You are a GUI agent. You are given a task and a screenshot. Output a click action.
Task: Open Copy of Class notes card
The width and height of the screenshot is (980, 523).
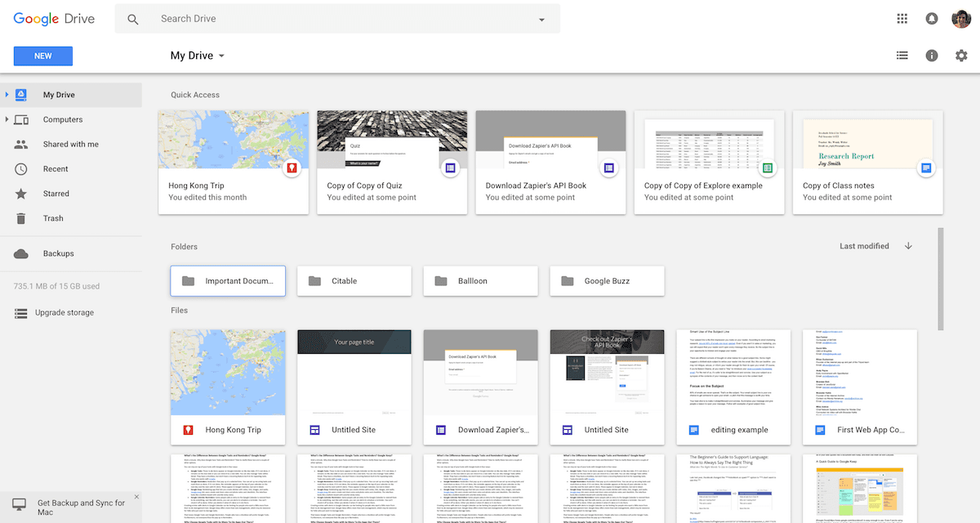(x=868, y=163)
